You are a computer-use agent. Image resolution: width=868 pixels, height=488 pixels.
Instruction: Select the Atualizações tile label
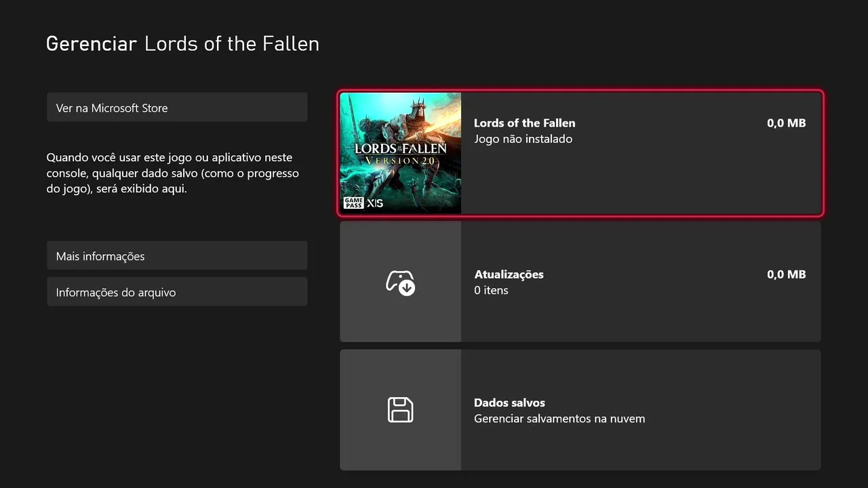(x=509, y=274)
